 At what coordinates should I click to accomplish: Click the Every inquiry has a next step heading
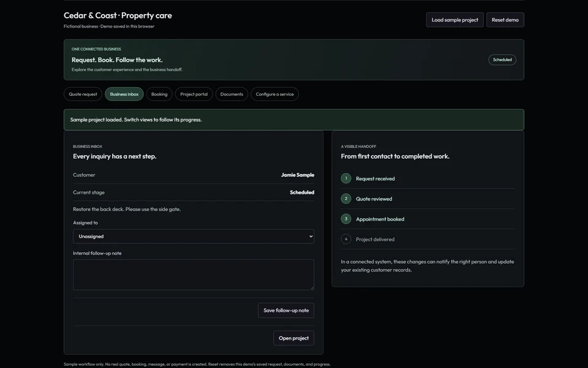(x=115, y=156)
